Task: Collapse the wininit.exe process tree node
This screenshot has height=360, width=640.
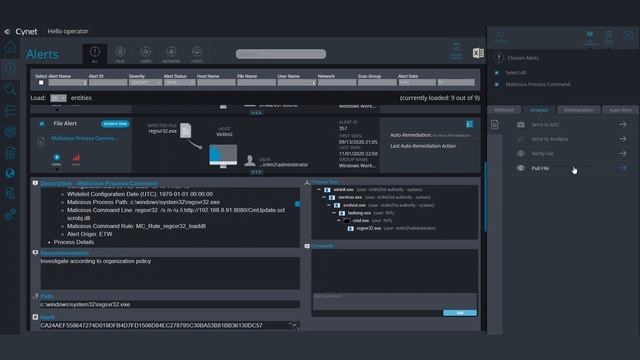Action: tap(319, 190)
